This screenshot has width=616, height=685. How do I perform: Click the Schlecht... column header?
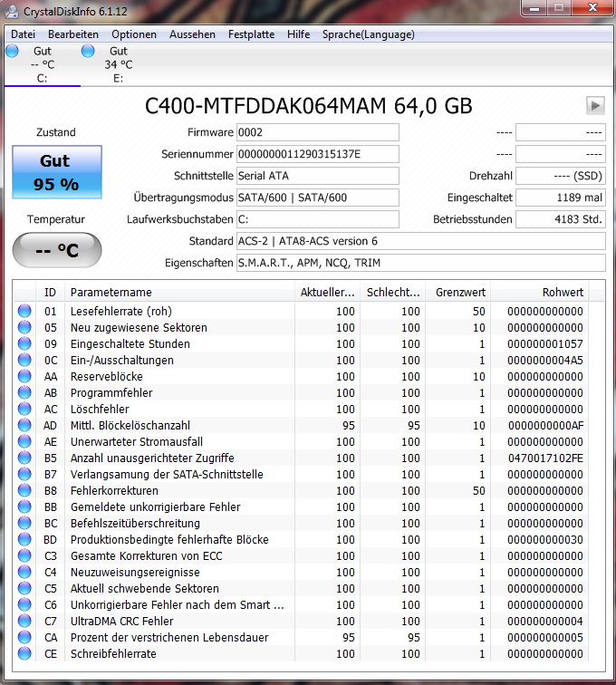point(393,293)
